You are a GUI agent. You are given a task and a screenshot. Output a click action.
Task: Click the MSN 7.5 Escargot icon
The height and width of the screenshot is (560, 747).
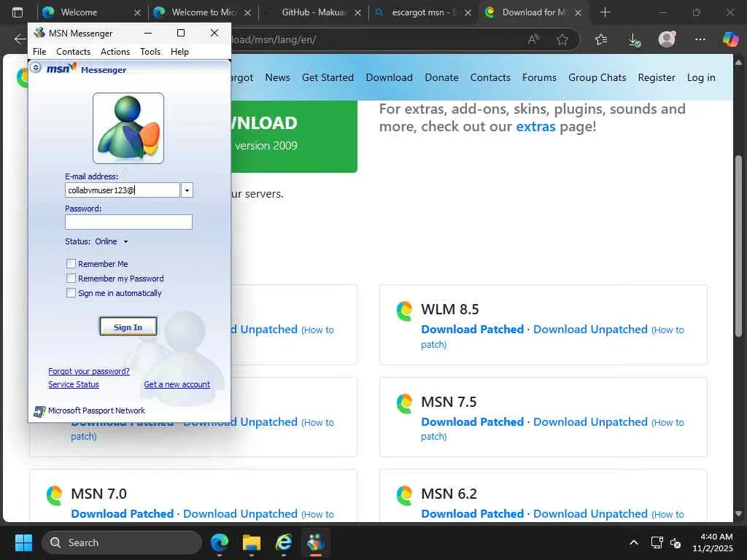point(404,403)
